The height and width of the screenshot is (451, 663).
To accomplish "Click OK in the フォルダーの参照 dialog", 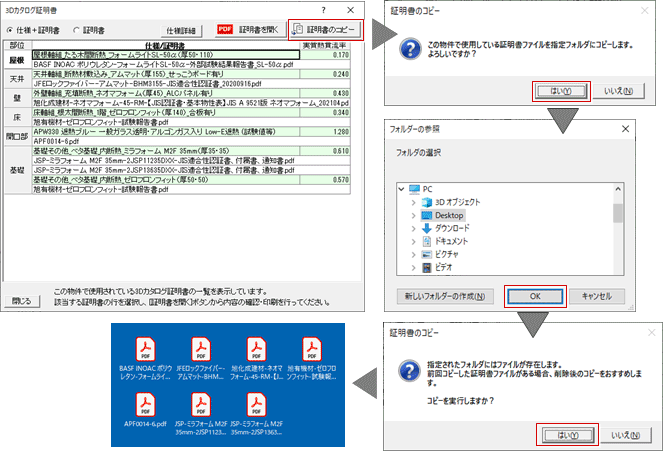I will (535, 296).
